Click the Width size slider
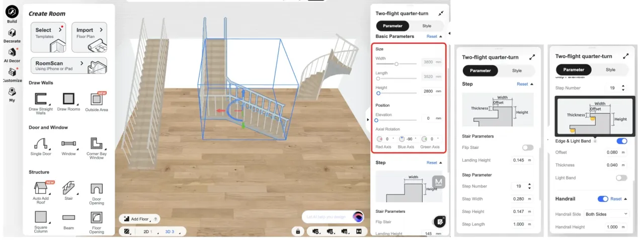 click(396, 64)
